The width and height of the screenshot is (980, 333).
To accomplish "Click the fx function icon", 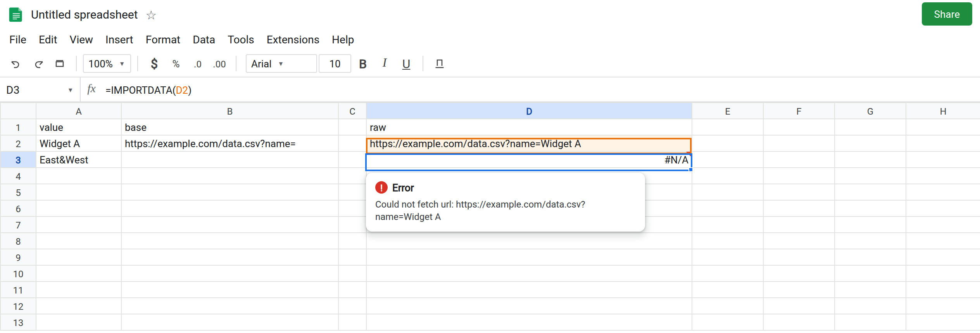I will [x=91, y=90].
